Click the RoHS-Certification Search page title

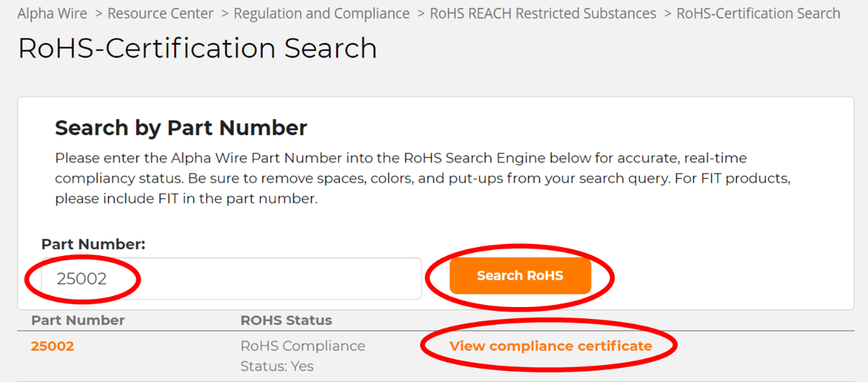click(x=197, y=49)
